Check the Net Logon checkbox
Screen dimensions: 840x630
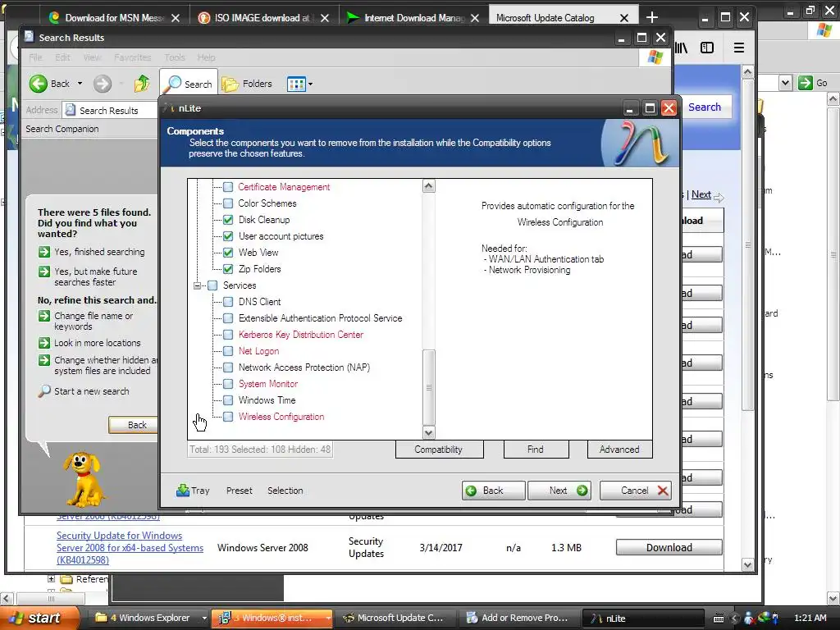point(228,351)
